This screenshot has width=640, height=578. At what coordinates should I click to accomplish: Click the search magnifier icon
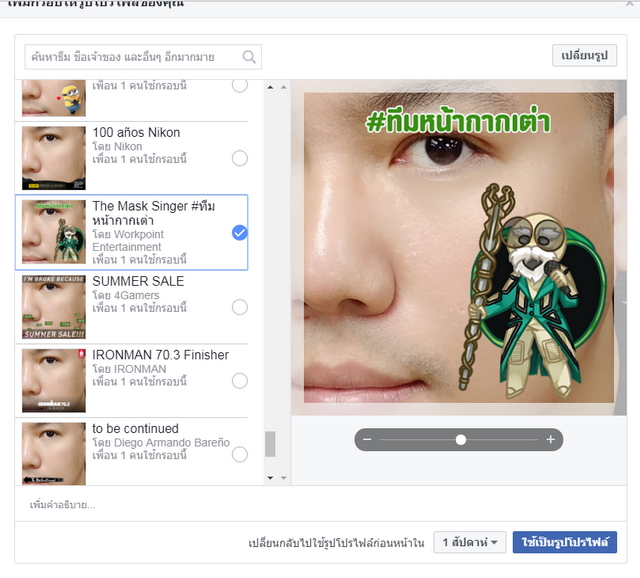250,57
